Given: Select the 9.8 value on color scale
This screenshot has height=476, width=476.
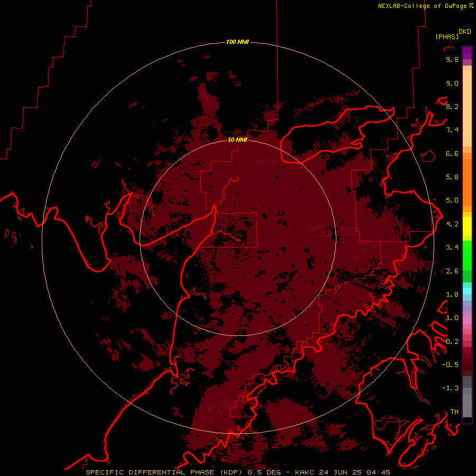Looking at the screenshot, I should (452, 59).
